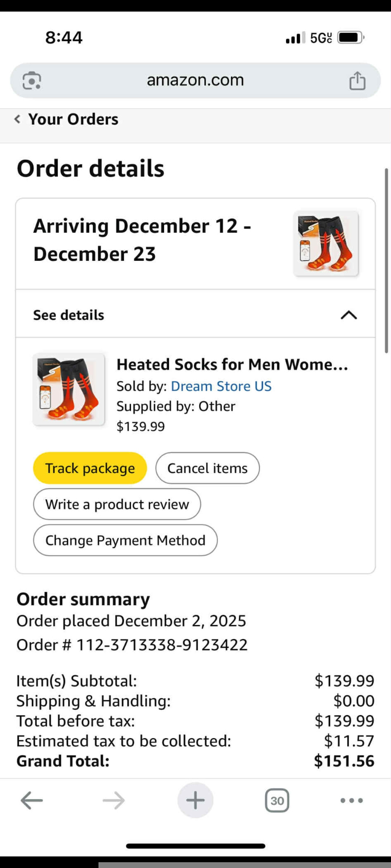Click the Track package button
Viewport: 391px width, 868px height.
(90, 468)
